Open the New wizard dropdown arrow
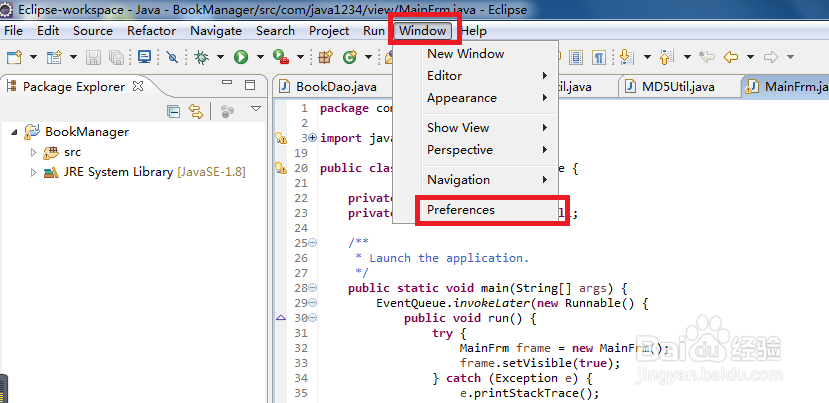Image resolution: width=829 pixels, height=403 pixels. (x=33, y=57)
